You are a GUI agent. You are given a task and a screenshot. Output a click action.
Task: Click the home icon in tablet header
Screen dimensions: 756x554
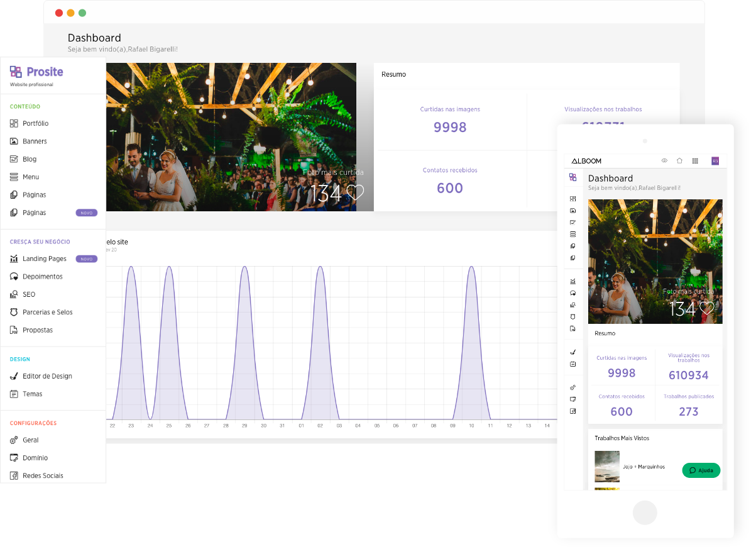679,161
